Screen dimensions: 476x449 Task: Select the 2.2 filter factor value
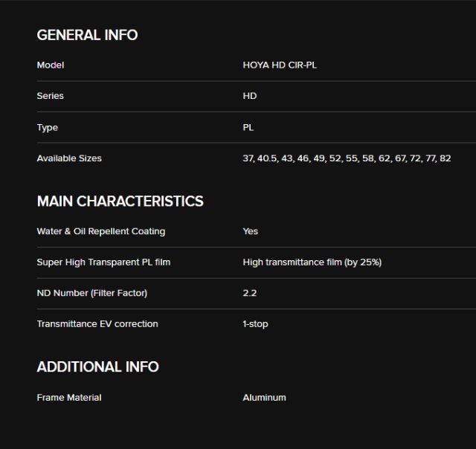tap(250, 293)
